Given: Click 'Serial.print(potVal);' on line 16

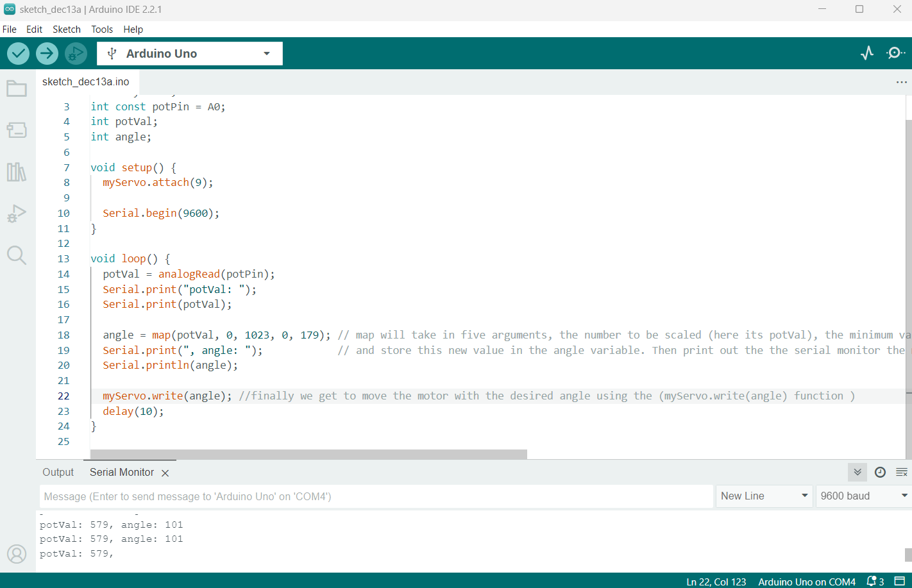Looking at the screenshot, I should click(167, 305).
